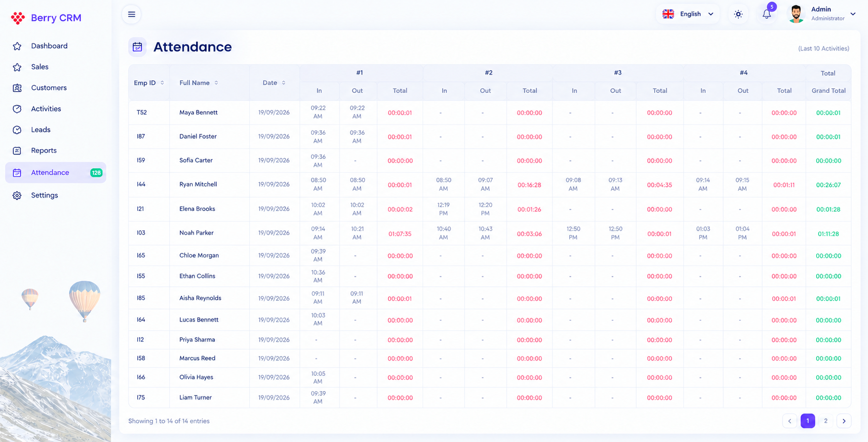The image size is (868, 442).
Task: Click the 128 badge on Attendance
Action: coord(96,173)
